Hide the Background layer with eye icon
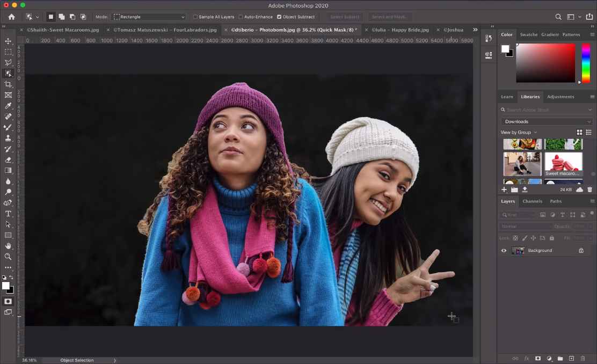The image size is (597, 364). click(x=504, y=251)
